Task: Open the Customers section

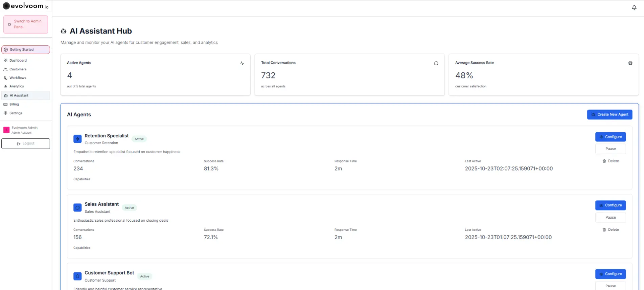Action: pyautogui.click(x=26, y=69)
